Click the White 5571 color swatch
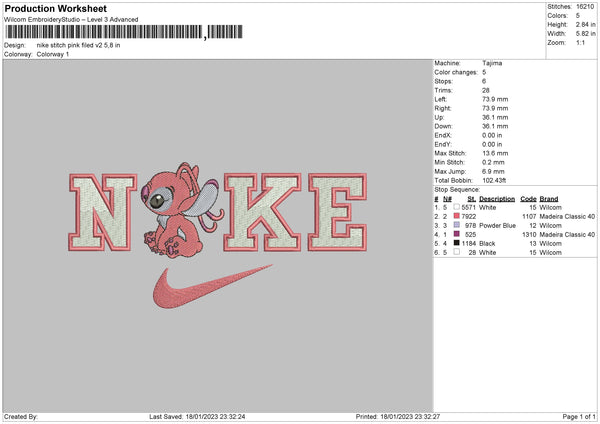Viewport: 600px width, 424px height. tap(456, 207)
